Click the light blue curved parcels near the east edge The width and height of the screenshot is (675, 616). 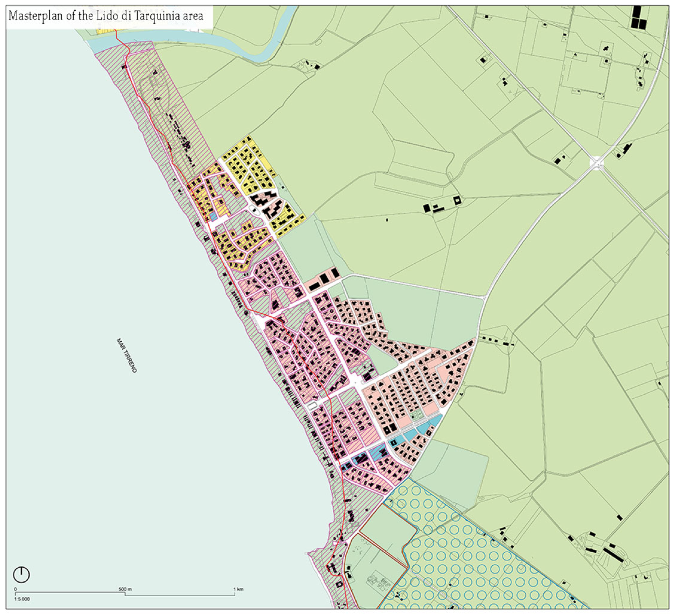[x=422, y=428]
